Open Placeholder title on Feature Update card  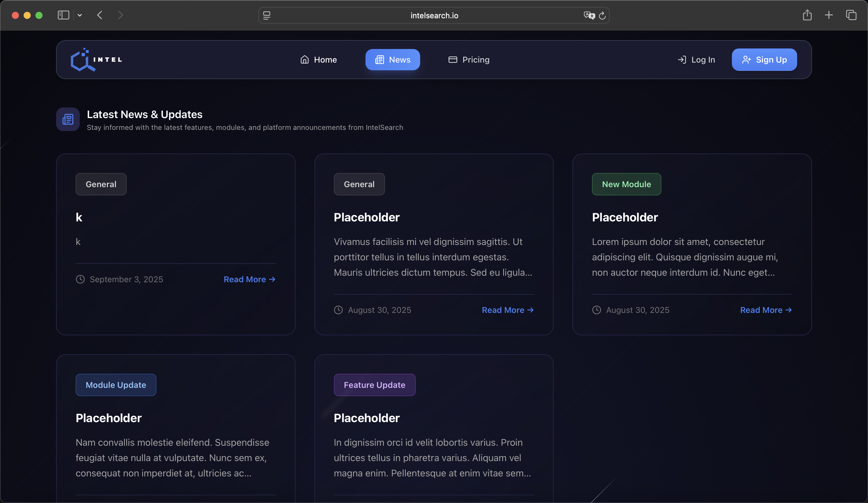tap(366, 418)
